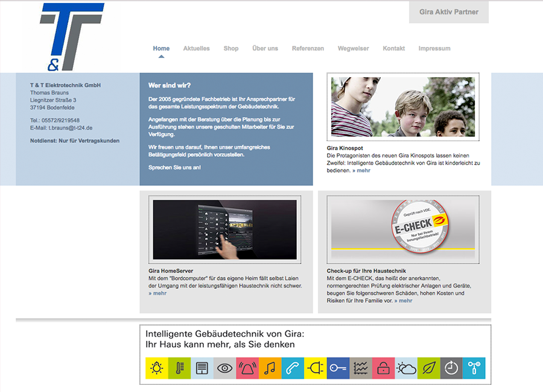Click the Gira HomeServer heading
Image resolution: width=543 pixels, height=392 pixels.
[171, 271]
